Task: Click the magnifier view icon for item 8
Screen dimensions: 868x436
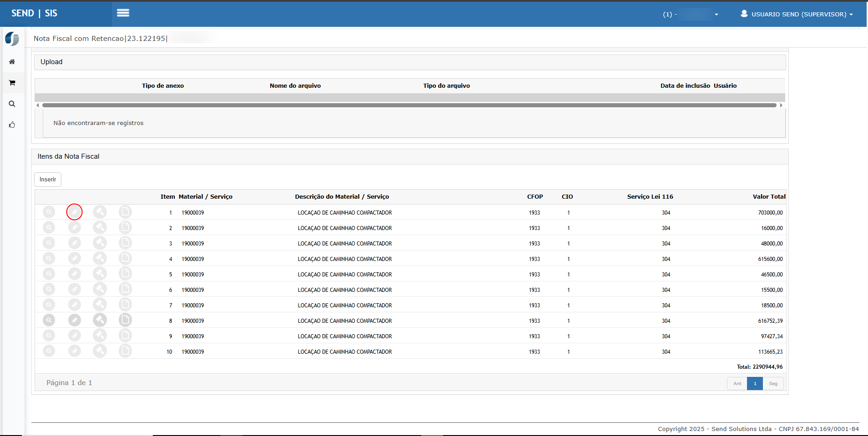Action: (49, 320)
